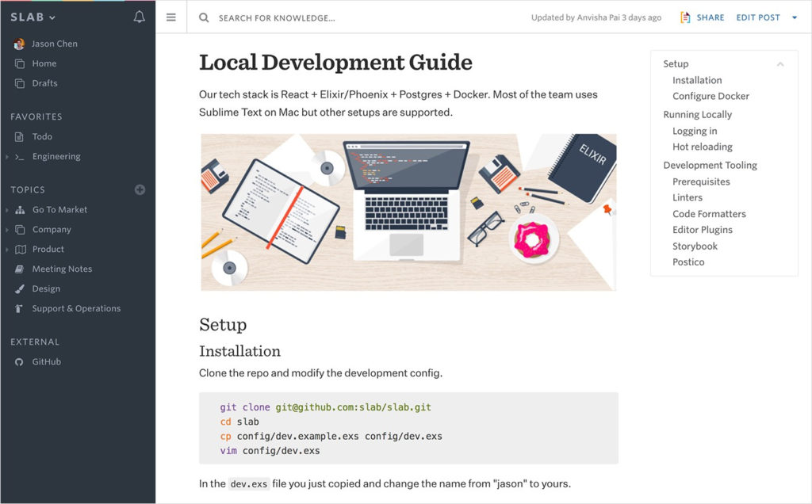Click the search magnifier icon
Screen dimensions: 812x504
205,17
